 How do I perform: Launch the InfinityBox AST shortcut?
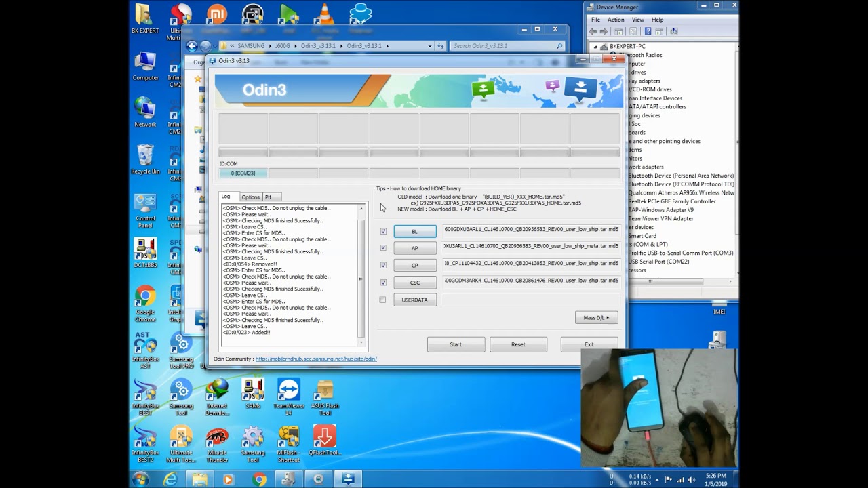(145, 350)
